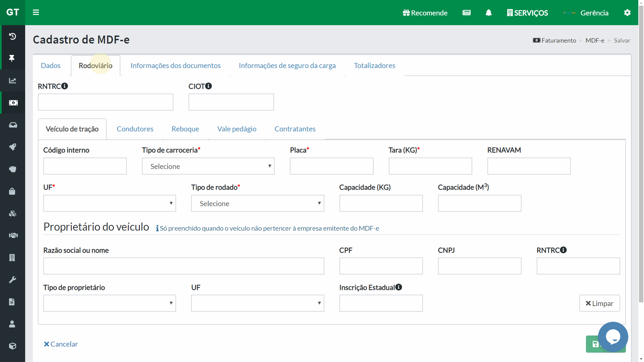The image size is (644, 362).
Task: Click the Placa input field
Action: click(331, 166)
